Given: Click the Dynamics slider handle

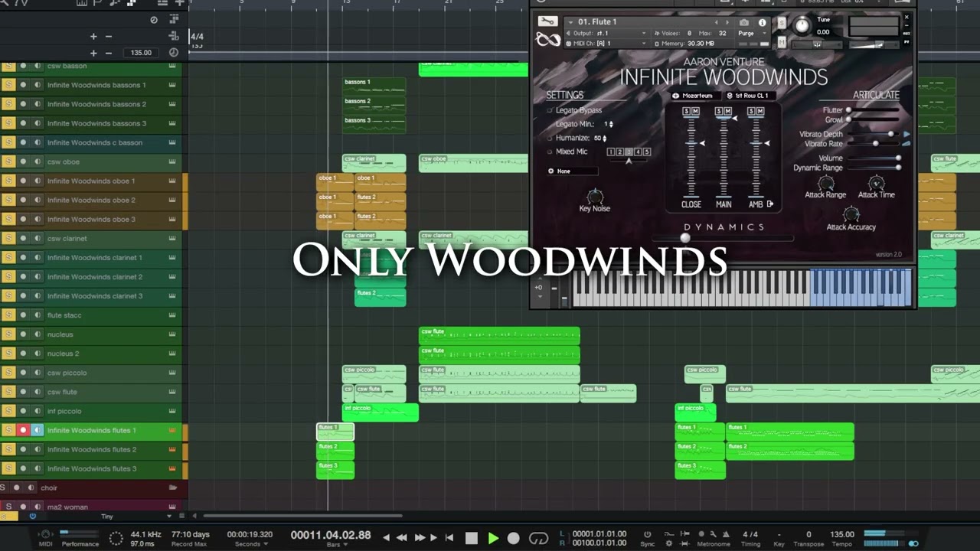Looking at the screenshot, I should (x=685, y=238).
